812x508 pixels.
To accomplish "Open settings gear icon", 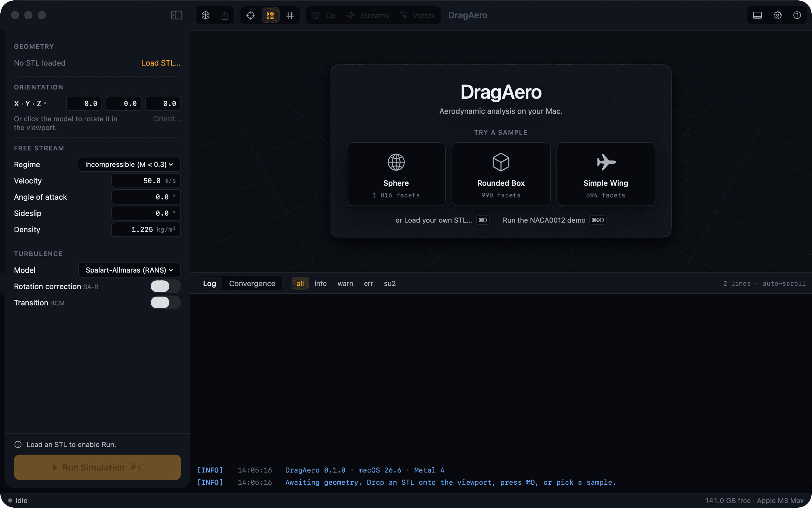I will click(777, 15).
